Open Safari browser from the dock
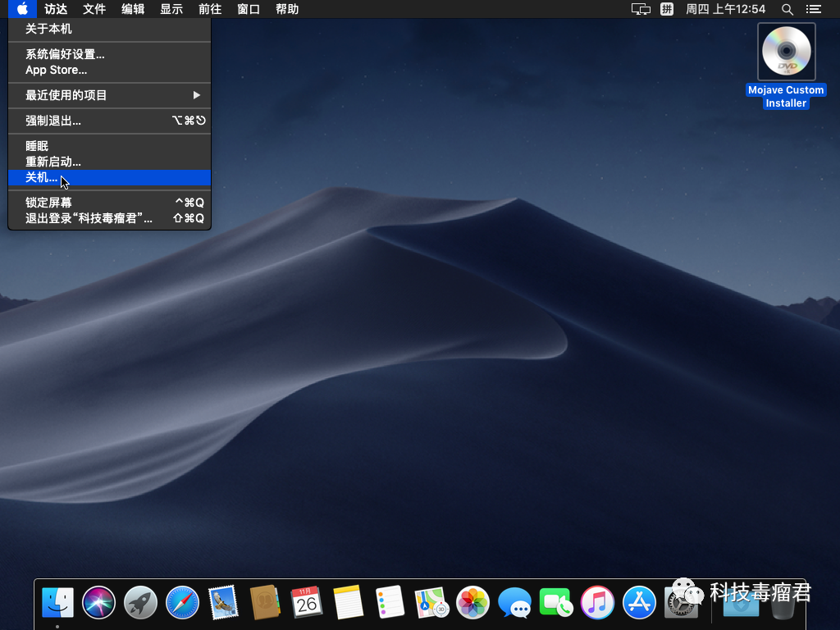Screen dimensions: 840x630 click(x=183, y=603)
